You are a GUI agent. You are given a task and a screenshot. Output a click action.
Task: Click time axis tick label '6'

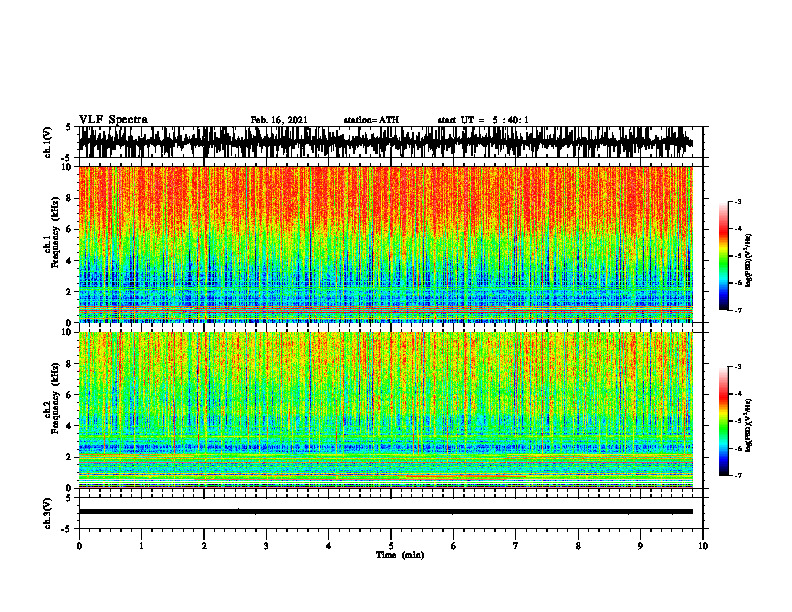pos(454,546)
